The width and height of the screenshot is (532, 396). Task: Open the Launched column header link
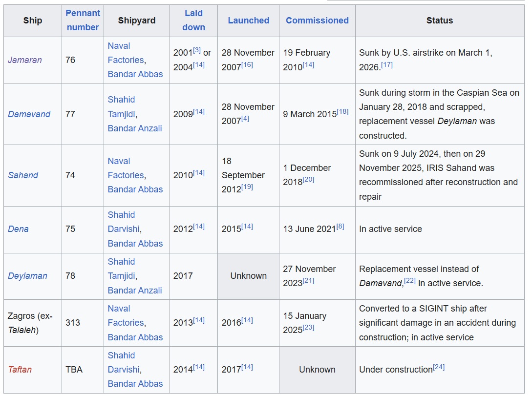(248, 21)
